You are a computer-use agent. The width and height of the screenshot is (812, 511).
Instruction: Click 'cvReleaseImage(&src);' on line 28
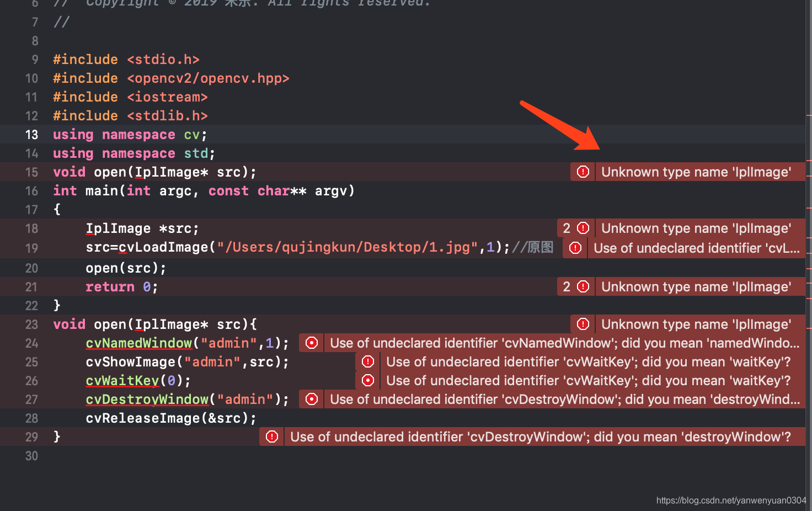(172, 418)
